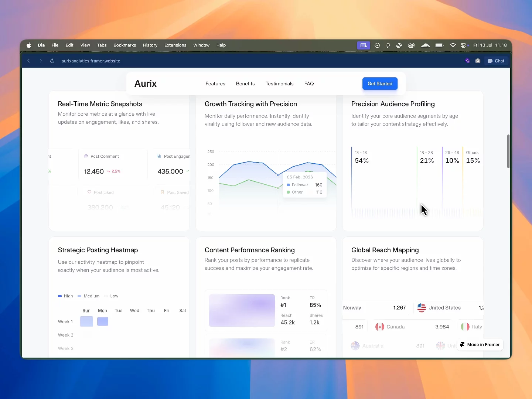Click the Post Comment speech bubble icon
The image size is (532, 399).
click(x=86, y=156)
